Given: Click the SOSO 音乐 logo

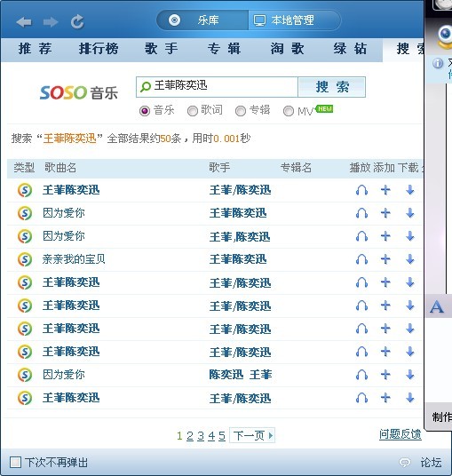Looking at the screenshot, I should coord(79,92).
